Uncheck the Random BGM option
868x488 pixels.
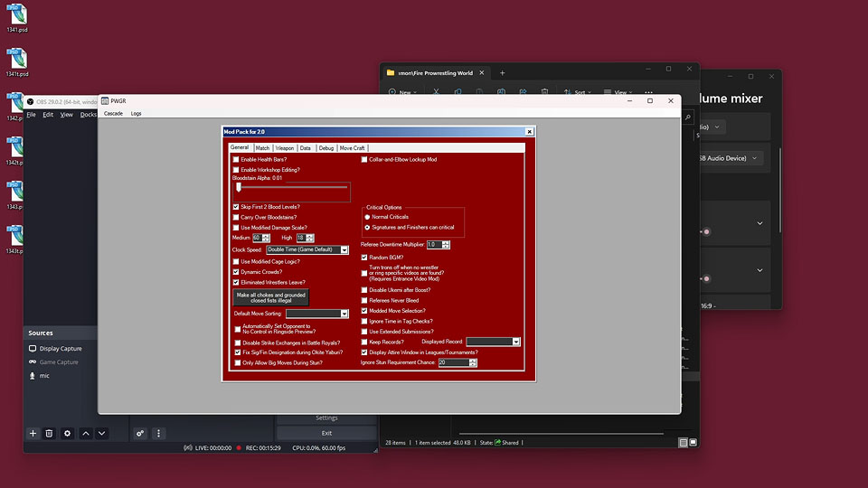point(364,258)
